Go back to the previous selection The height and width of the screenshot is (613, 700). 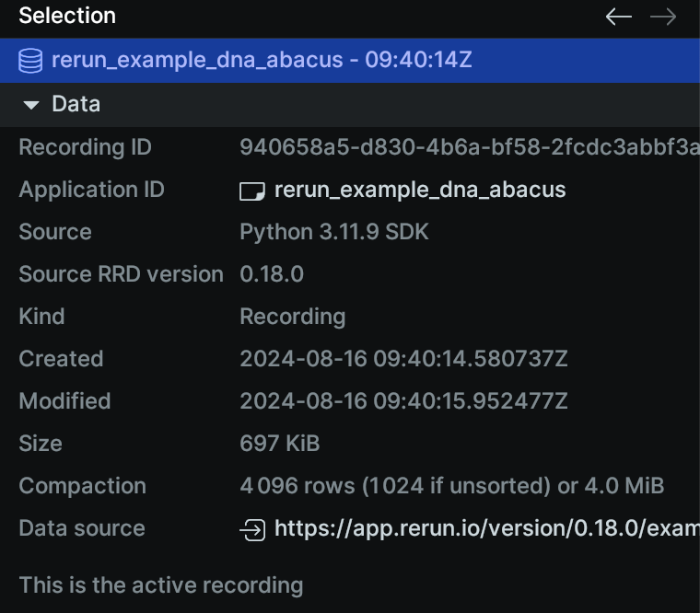pyautogui.click(x=618, y=17)
